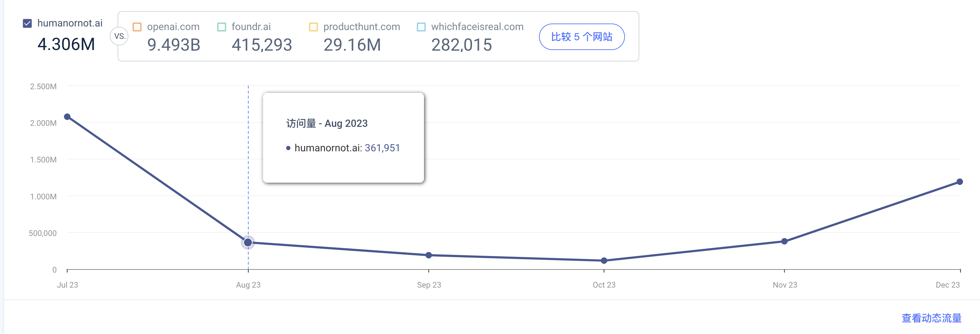Click the foundr.ai domain label

(251, 26)
